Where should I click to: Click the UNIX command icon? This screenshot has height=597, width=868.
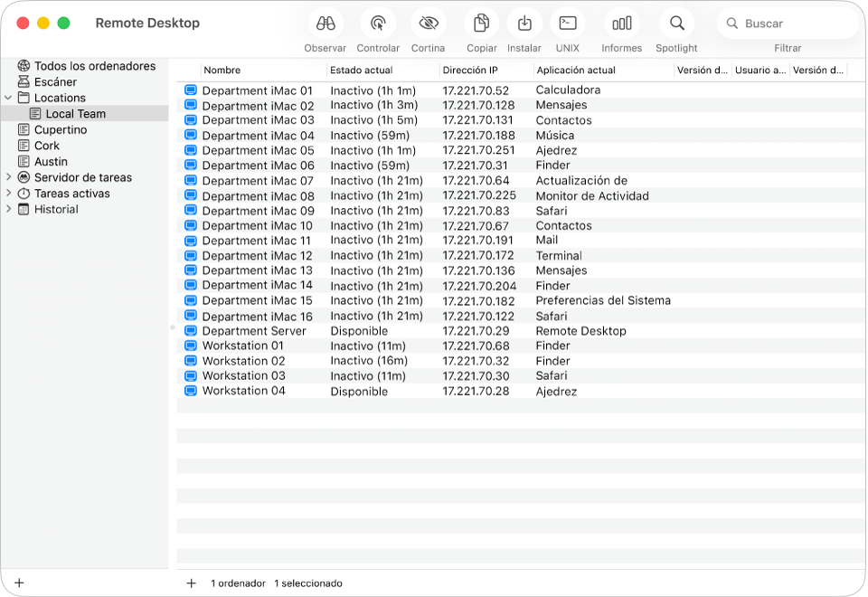[567, 23]
